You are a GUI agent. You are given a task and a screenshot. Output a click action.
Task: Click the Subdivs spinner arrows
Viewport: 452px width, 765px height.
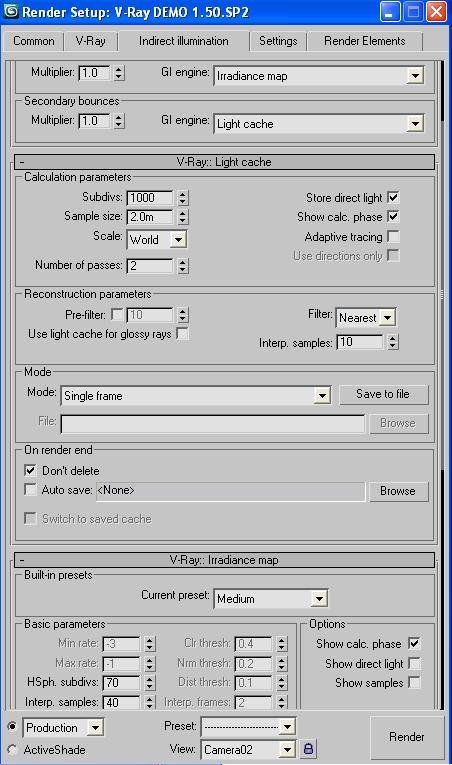183,198
